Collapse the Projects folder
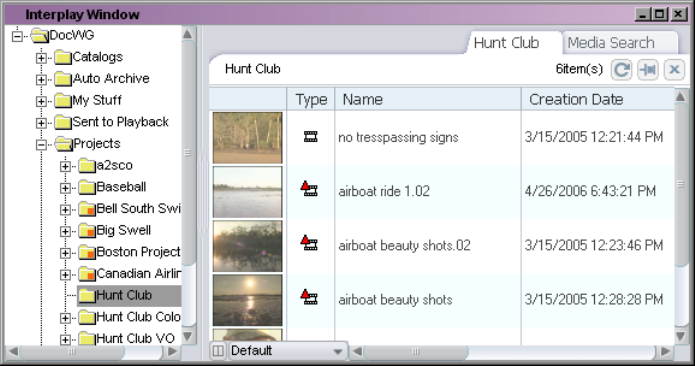Screen dimensions: 695x366 click(x=41, y=145)
